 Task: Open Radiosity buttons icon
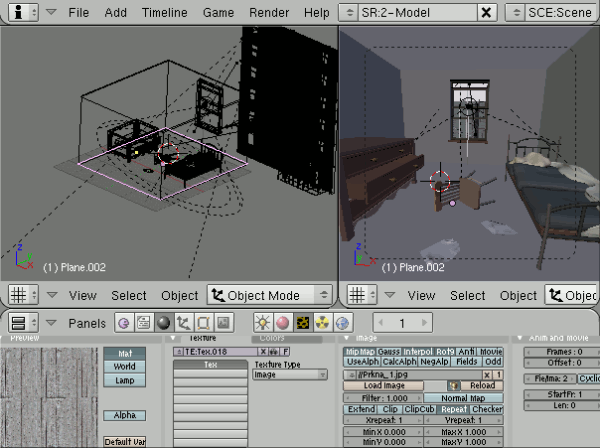(x=322, y=323)
